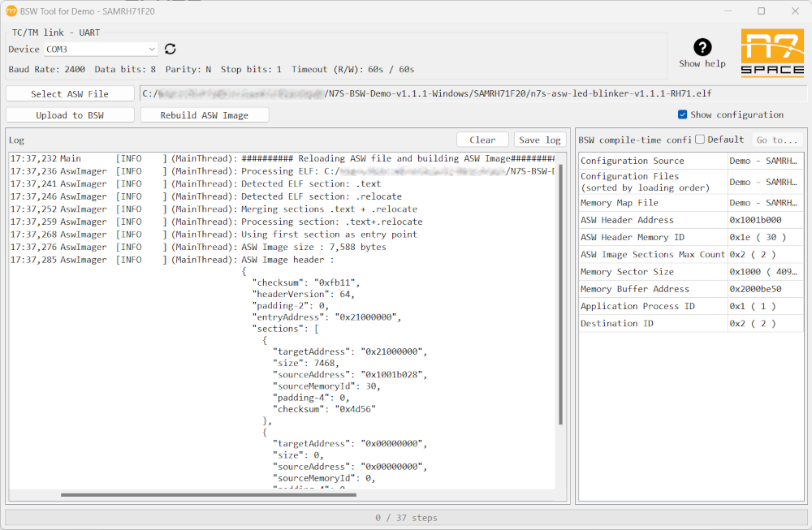Clear the log output
Screen dimensions: 812x530
pos(482,140)
